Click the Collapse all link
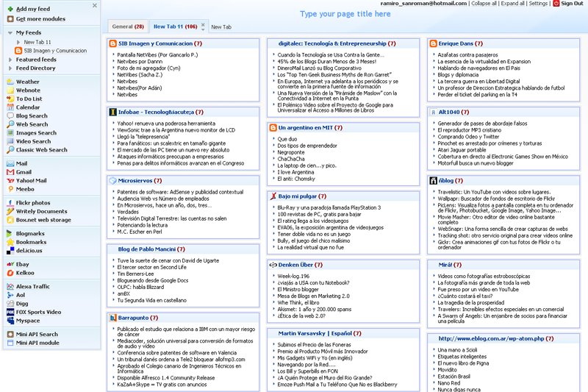The image size is (588, 392). tap(484, 4)
